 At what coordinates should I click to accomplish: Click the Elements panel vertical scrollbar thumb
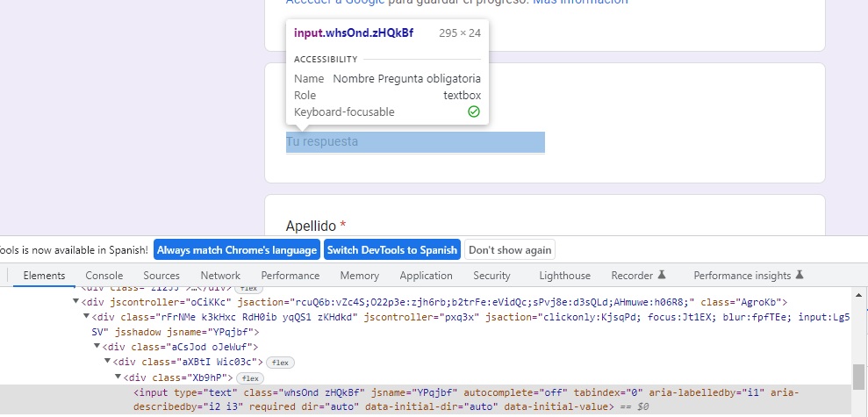(x=857, y=377)
